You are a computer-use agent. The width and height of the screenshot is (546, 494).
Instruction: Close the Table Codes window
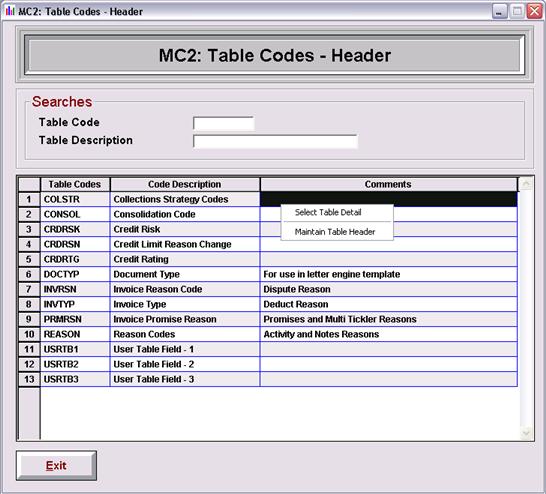click(534, 11)
